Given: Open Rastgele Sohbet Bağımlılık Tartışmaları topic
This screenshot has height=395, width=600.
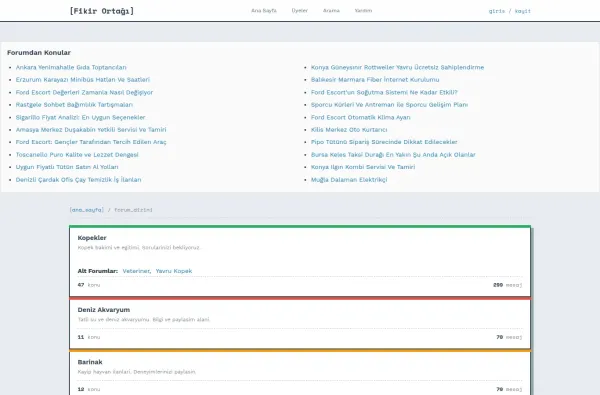Looking at the screenshot, I should [x=74, y=104].
